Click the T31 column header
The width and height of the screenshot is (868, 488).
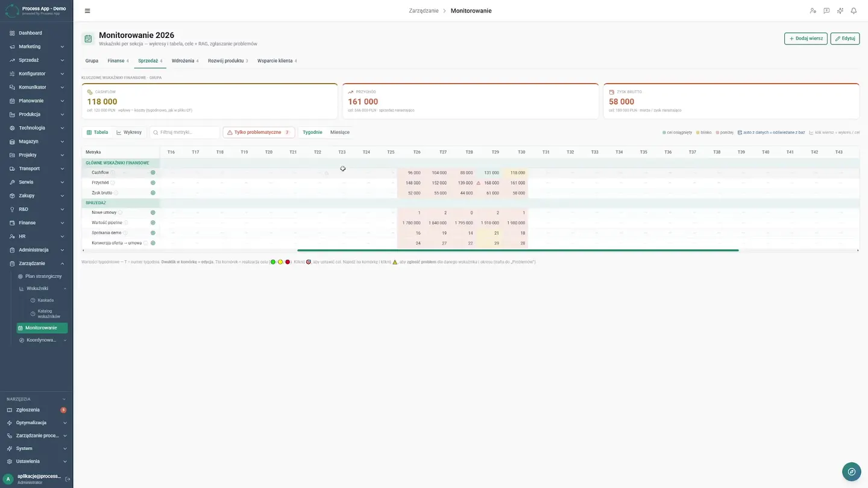546,152
